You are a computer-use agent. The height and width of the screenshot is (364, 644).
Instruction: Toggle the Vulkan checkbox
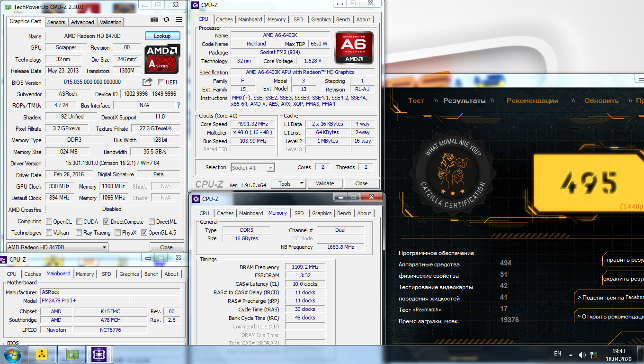[x=49, y=233]
